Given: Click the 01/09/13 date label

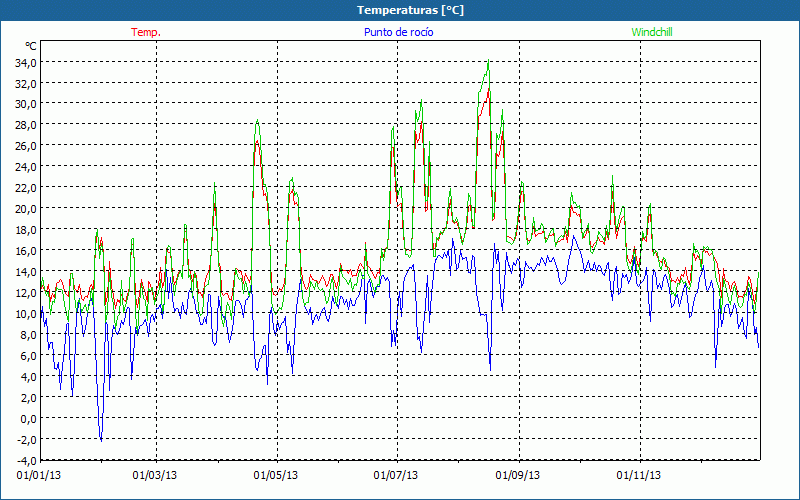Looking at the screenshot, I should 517,476.
